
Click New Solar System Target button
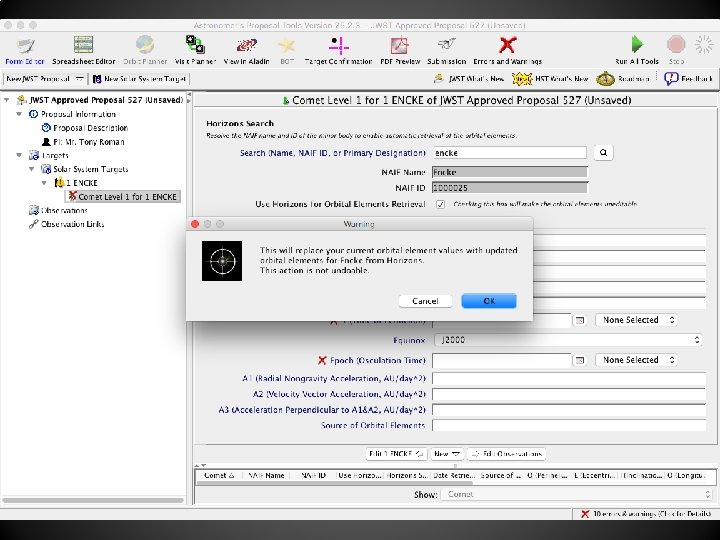140,79
